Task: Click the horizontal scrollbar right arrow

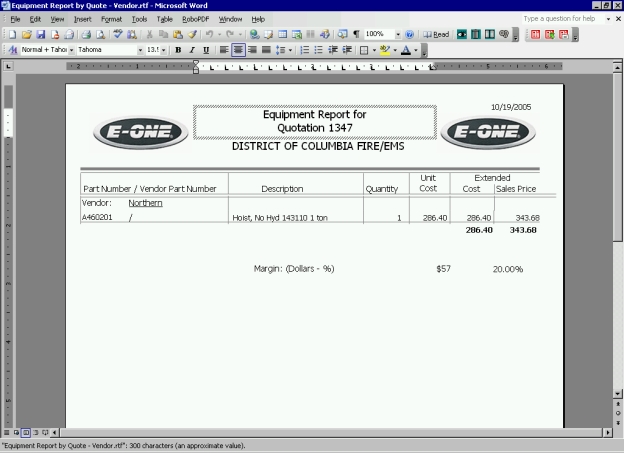Action: (x=608, y=432)
